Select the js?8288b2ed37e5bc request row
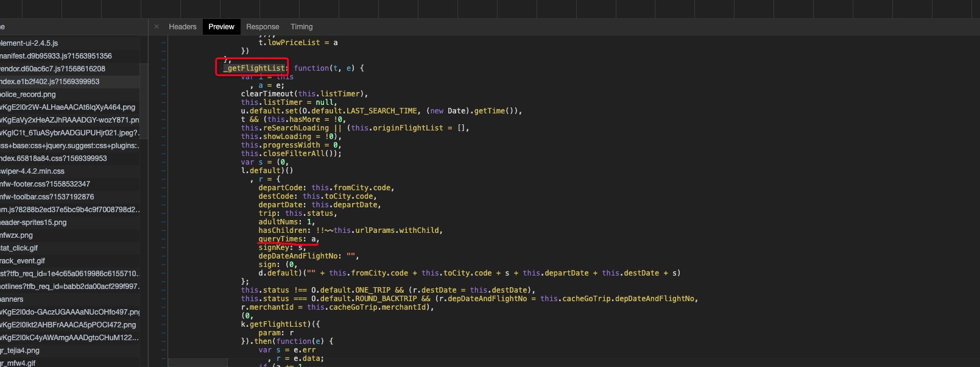Screen dimensions: 980x367 coord(70,210)
